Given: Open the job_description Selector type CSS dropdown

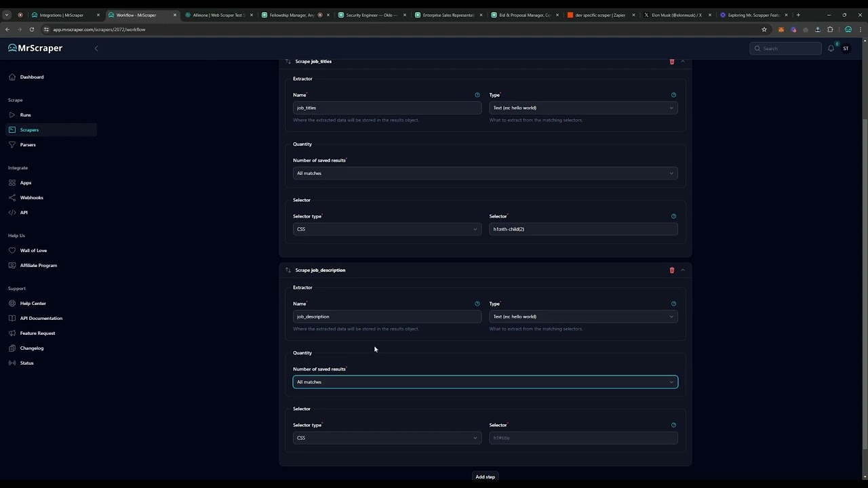Looking at the screenshot, I should point(387,438).
